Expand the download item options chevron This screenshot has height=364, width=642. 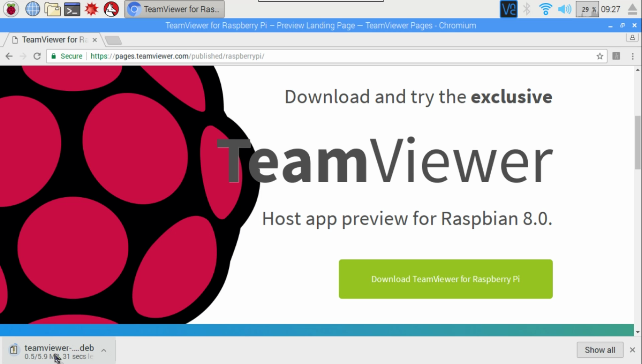point(104,350)
